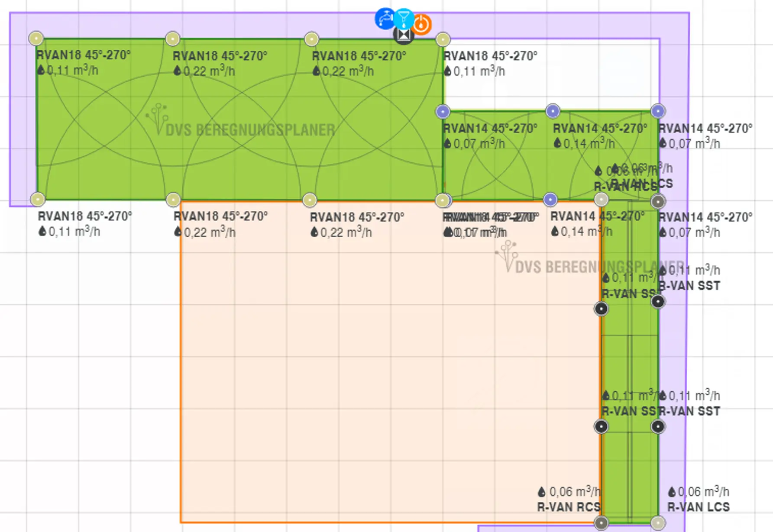Select the large orange-outlined beige area
Screen dimensions: 773x532
pos(368,368)
